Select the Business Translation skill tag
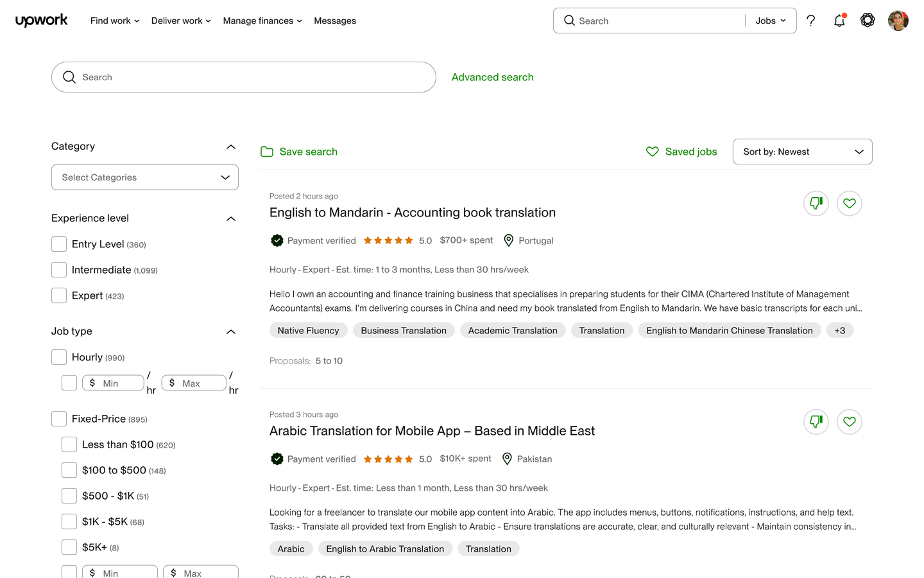This screenshot has width=924, height=578. tap(404, 331)
